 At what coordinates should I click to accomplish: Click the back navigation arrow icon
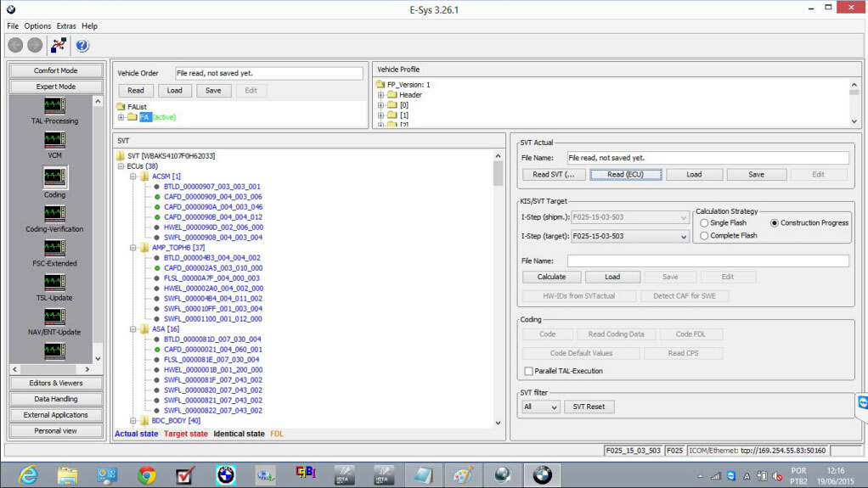[x=15, y=45]
